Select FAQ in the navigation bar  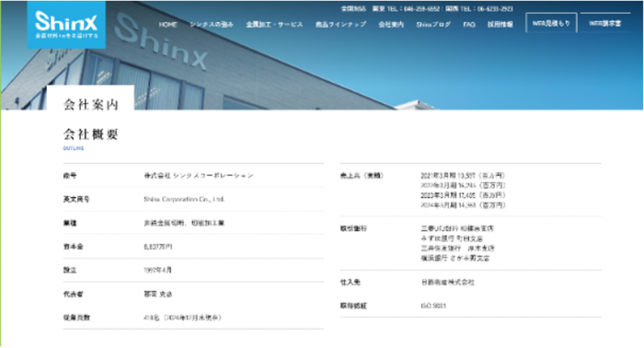coord(469,25)
